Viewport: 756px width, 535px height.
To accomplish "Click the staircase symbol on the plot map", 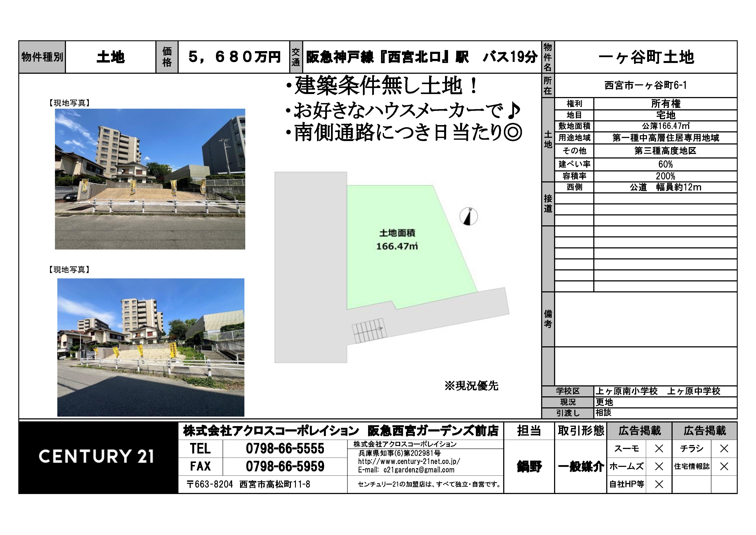I will pyautogui.click(x=369, y=330).
